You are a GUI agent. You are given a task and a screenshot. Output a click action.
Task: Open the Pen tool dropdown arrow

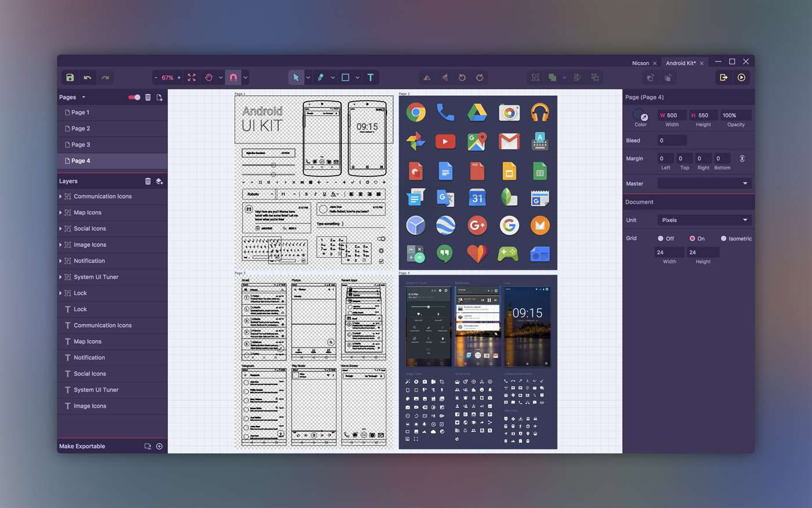332,77
